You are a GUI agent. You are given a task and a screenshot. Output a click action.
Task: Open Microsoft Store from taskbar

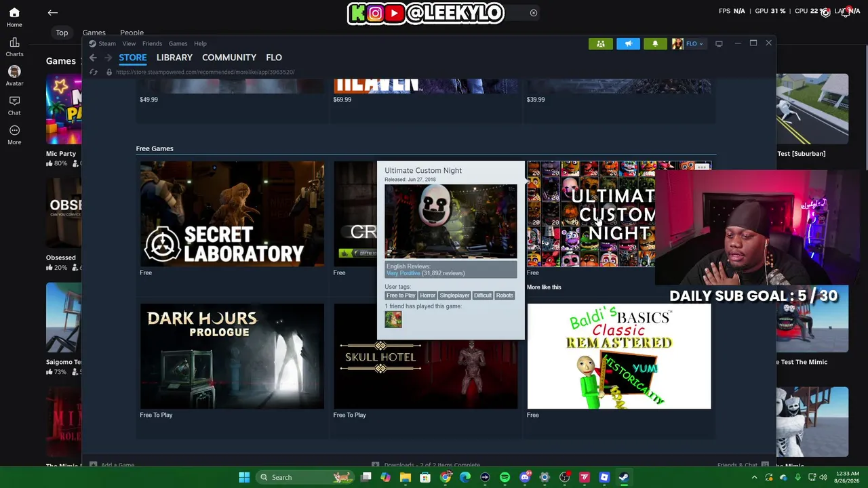[425, 477]
